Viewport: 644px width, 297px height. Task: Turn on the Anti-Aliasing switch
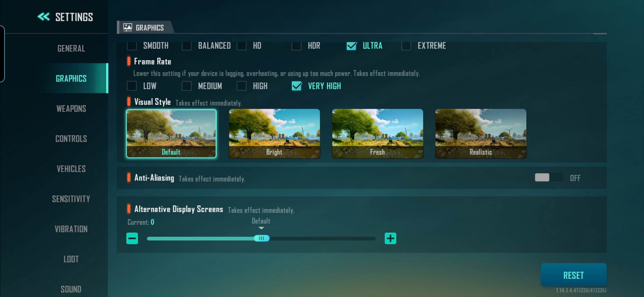pos(549,177)
